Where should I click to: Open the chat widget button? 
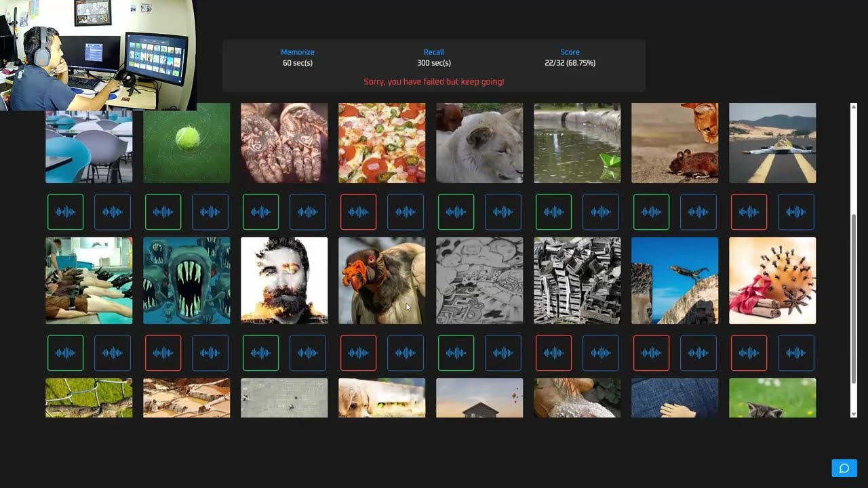(844, 468)
